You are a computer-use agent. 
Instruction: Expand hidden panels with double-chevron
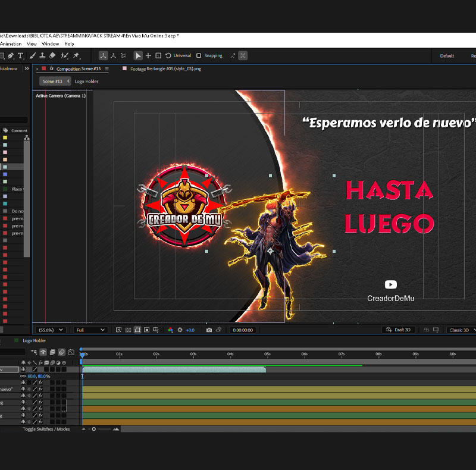click(27, 68)
